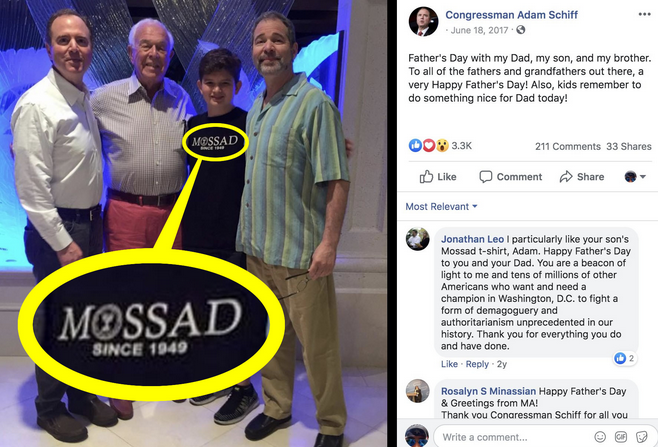Screen dimensions: 658x447
Task: Open the sticker picker in the comment box
Action: (x=642, y=437)
